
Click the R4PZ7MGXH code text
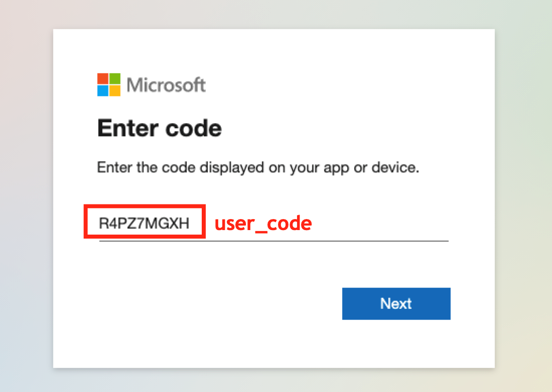[x=144, y=224]
